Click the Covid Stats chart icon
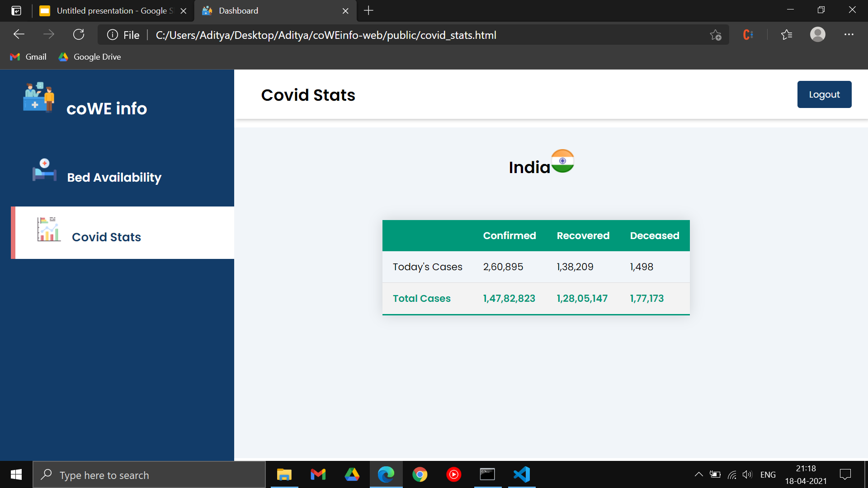The width and height of the screenshot is (868, 488). 49,229
